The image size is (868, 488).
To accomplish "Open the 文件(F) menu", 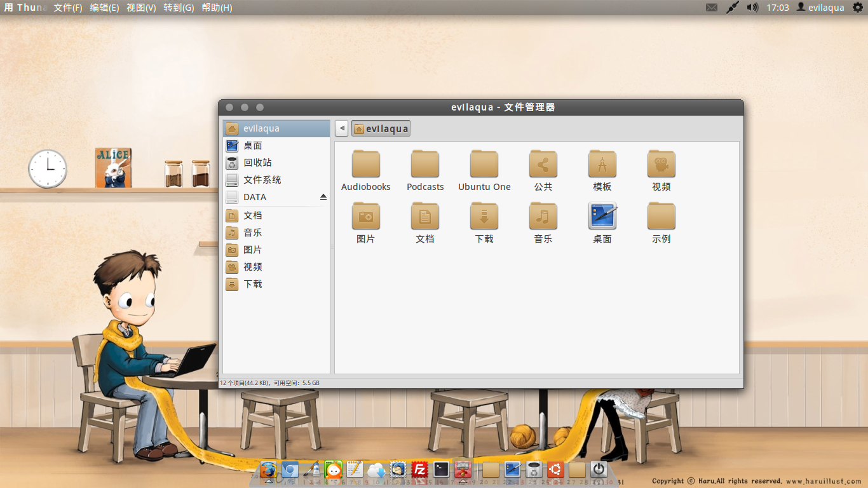I will (x=68, y=8).
